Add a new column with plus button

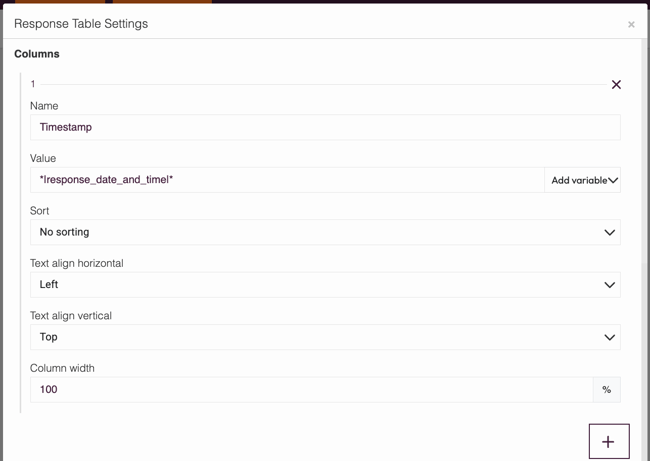608,441
